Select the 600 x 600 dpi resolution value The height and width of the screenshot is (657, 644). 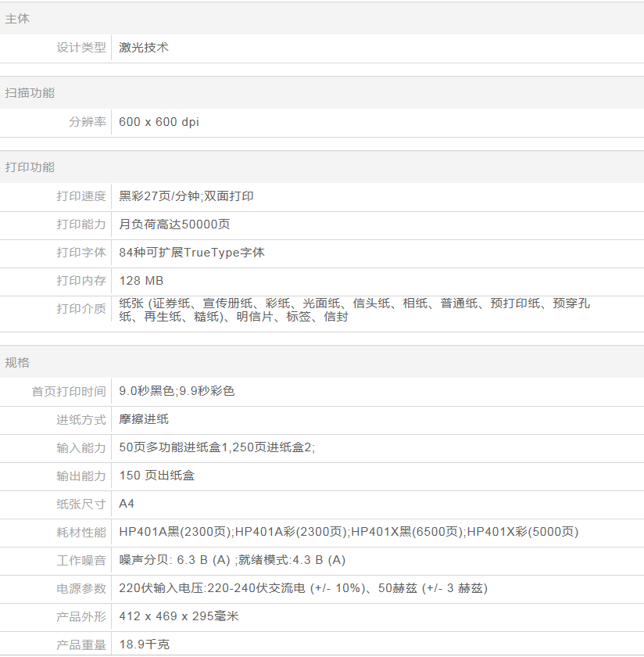[159, 122]
